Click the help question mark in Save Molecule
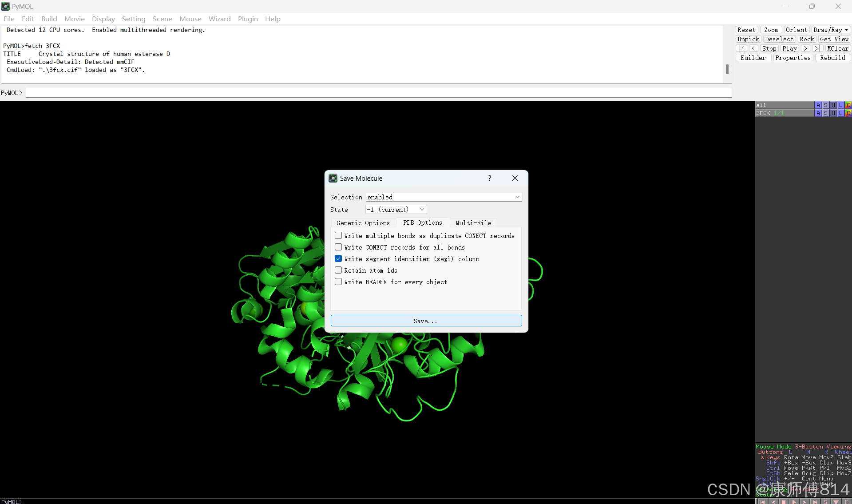 pyautogui.click(x=489, y=178)
